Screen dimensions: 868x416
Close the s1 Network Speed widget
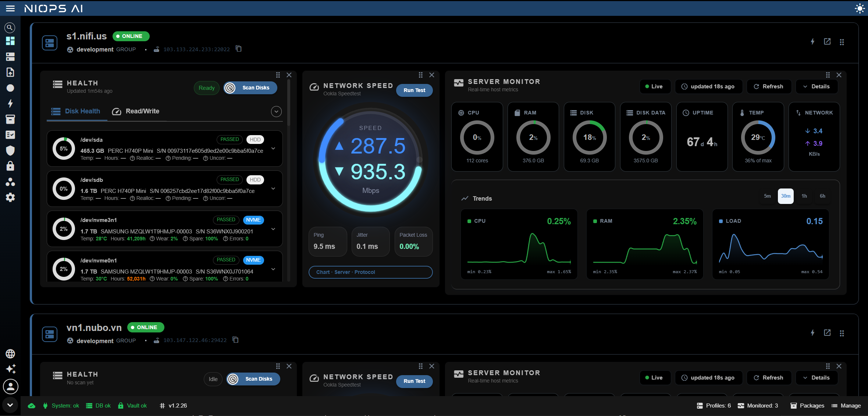point(432,75)
